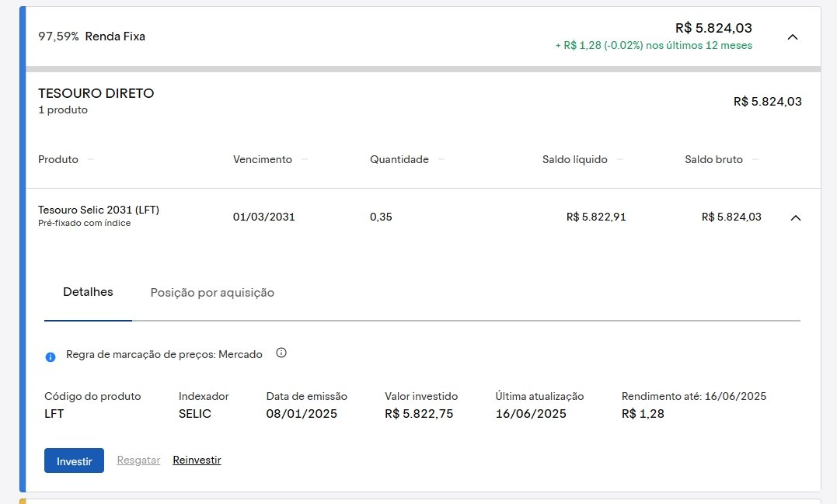837x504 pixels.
Task: Click the Reinvestir link
Action: pyautogui.click(x=197, y=460)
